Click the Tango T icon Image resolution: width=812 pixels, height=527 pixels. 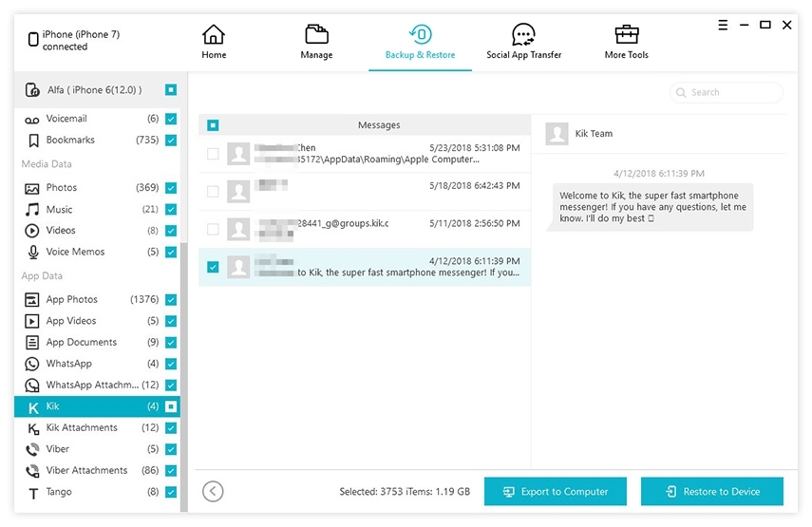tap(33, 494)
